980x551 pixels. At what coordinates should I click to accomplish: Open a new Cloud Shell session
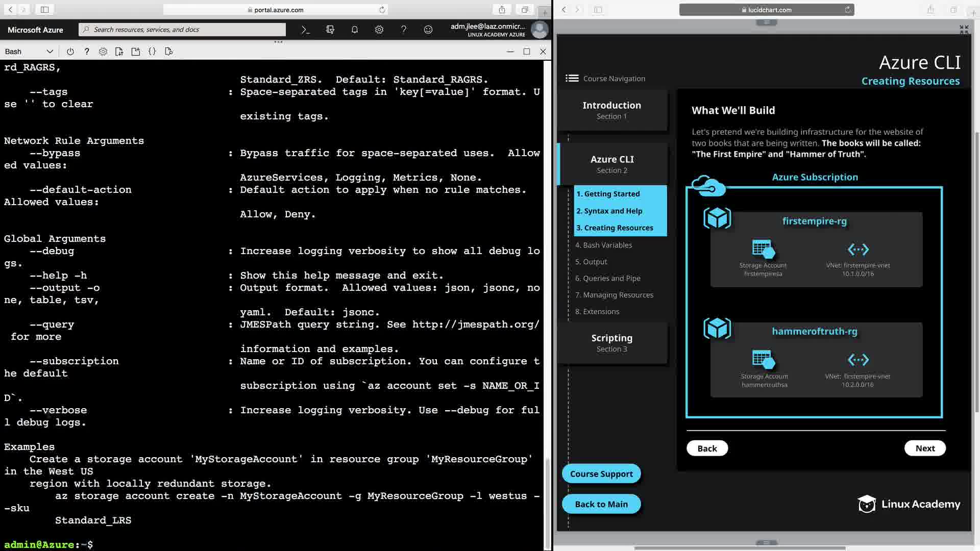click(136, 52)
